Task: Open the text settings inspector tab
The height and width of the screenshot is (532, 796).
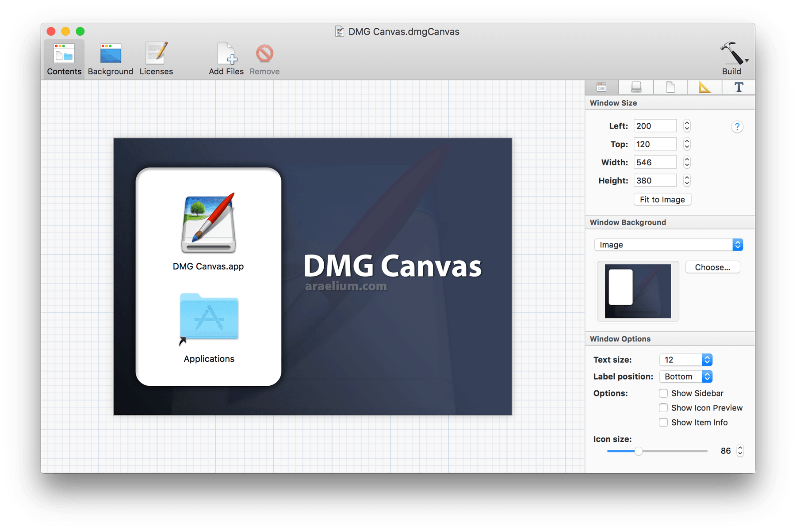Action: point(738,87)
